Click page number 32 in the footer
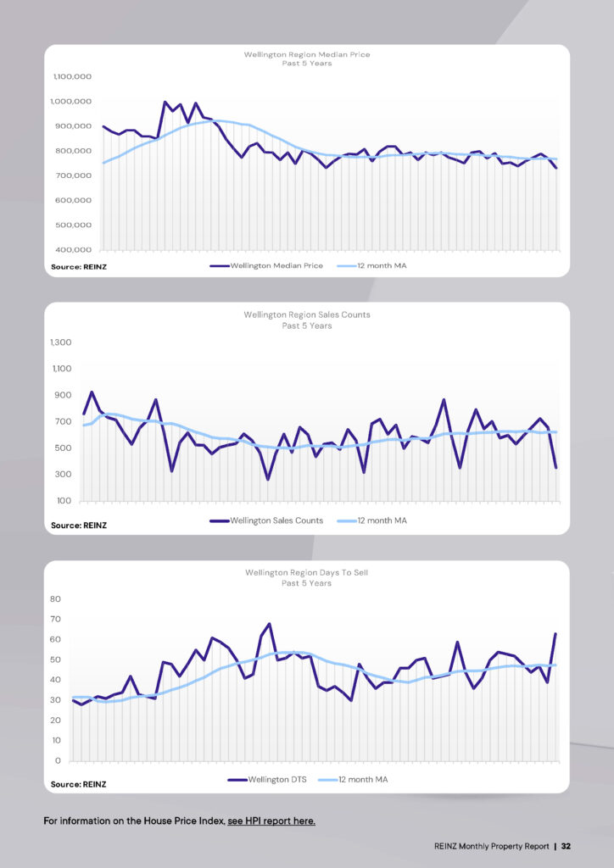614x868 pixels. (565, 846)
